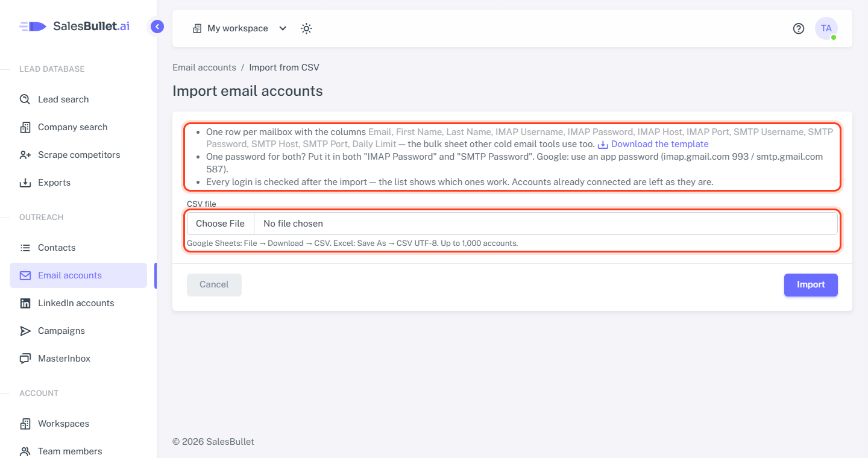Click the Company search building icon
This screenshot has width=868, height=458.
click(25, 127)
